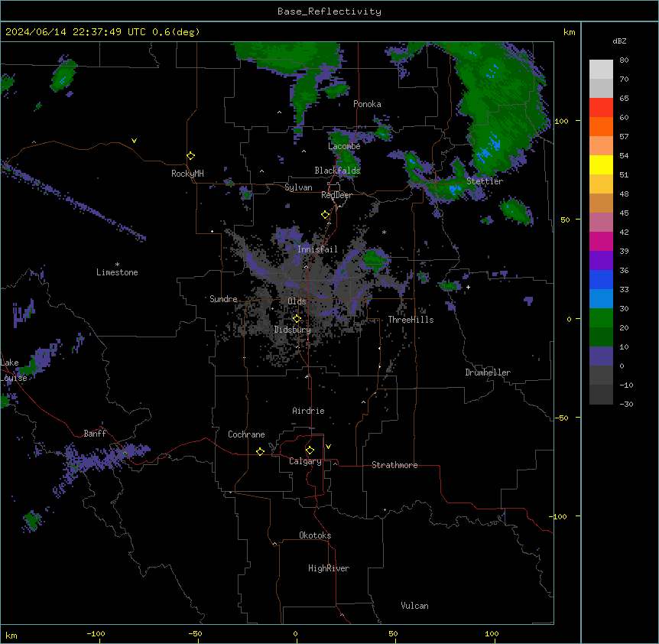
Task: Select the Okotoks label
Action: tap(315, 535)
